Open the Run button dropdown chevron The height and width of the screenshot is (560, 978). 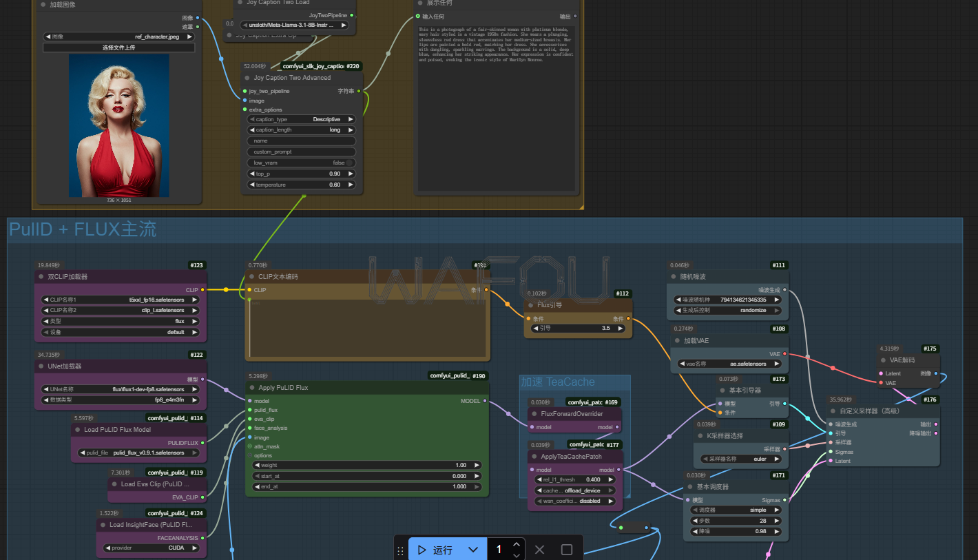click(x=473, y=550)
